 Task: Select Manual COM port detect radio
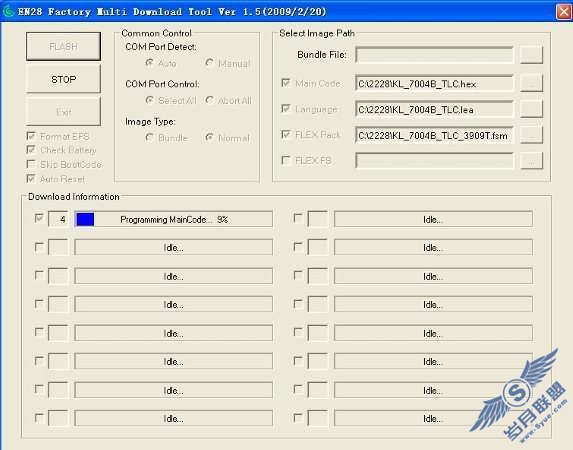pos(209,63)
